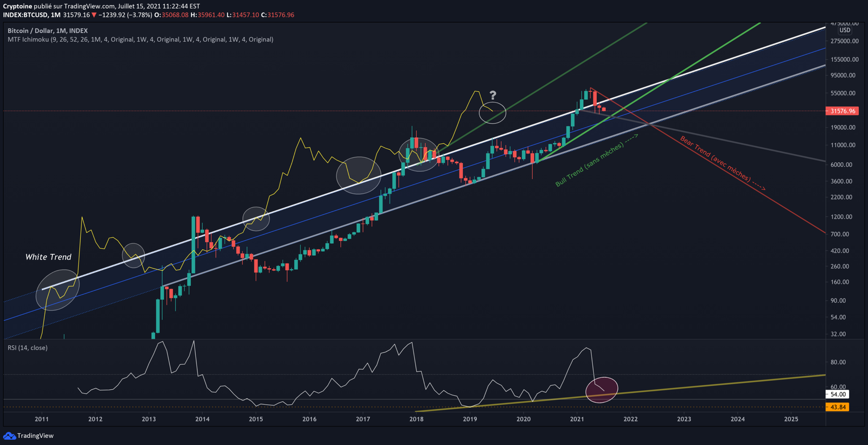Screen dimensions: 868x445
Task: Click the 2018 label on the time axis
Action: pyautogui.click(x=416, y=419)
